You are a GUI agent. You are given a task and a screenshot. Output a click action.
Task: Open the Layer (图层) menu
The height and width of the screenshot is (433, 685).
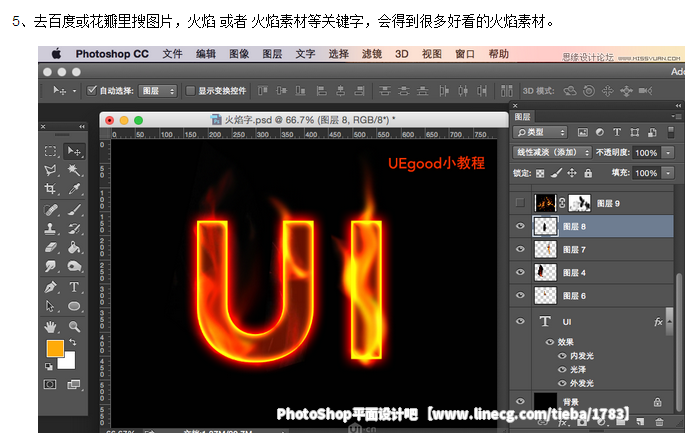coord(272,54)
